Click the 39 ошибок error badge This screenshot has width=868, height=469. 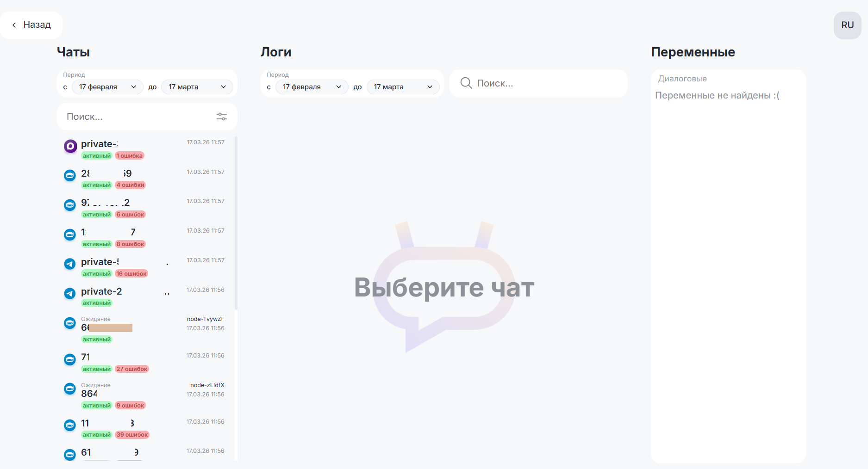pyautogui.click(x=132, y=435)
